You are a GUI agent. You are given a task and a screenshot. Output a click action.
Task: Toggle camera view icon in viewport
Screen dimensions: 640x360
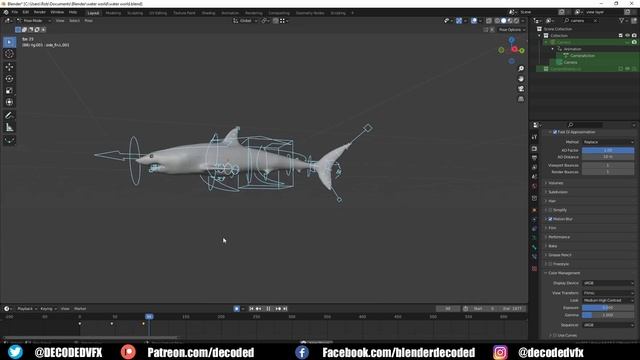click(521, 89)
